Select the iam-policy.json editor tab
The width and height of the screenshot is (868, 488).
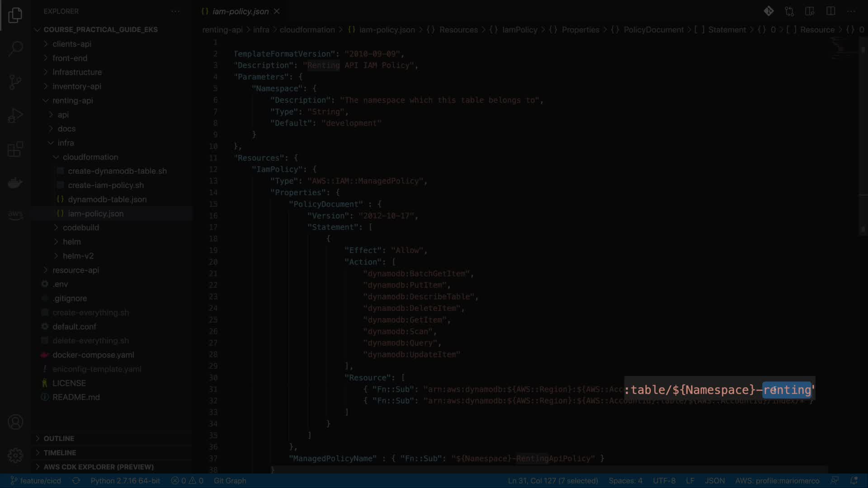(240, 11)
